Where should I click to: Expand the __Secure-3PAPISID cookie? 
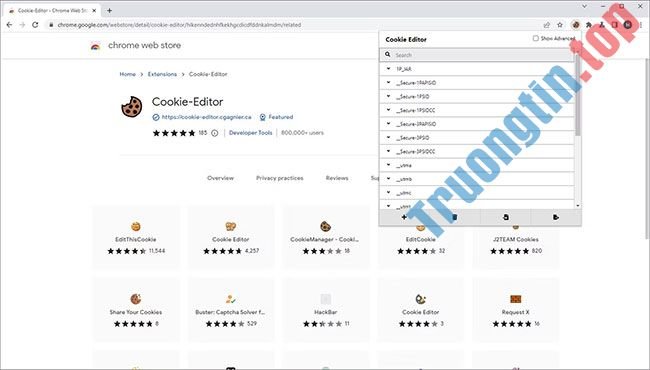pos(388,123)
